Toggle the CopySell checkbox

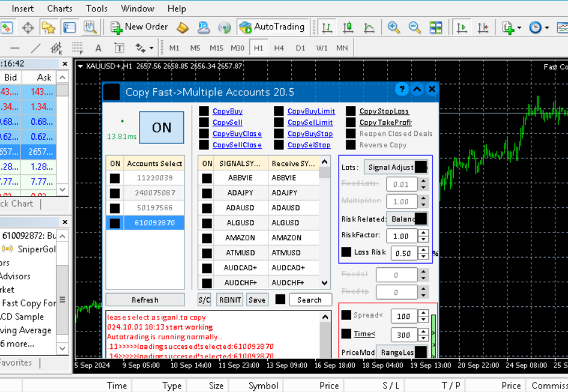pyautogui.click(x=204, y=122)
